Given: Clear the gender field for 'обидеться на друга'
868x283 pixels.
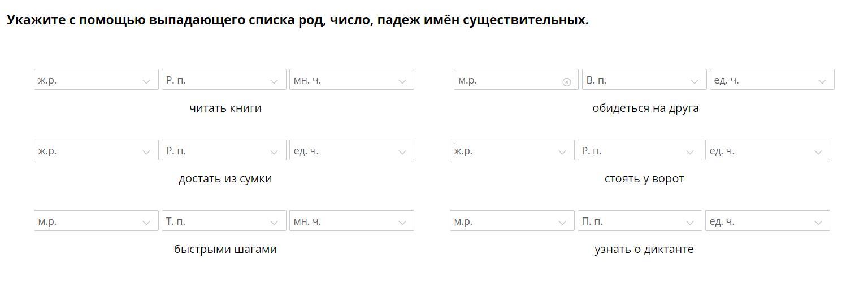Looking at the screenshot, I should (x=567, y=82).
